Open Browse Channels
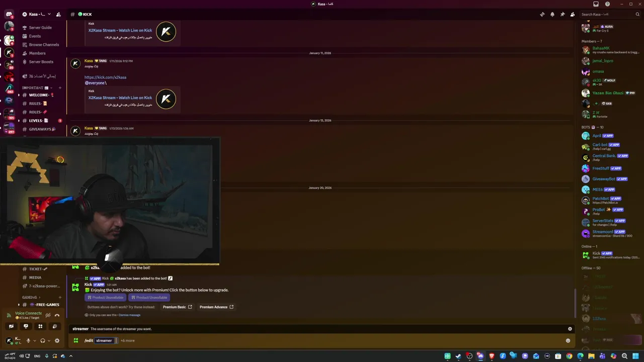 pos(44,45)
